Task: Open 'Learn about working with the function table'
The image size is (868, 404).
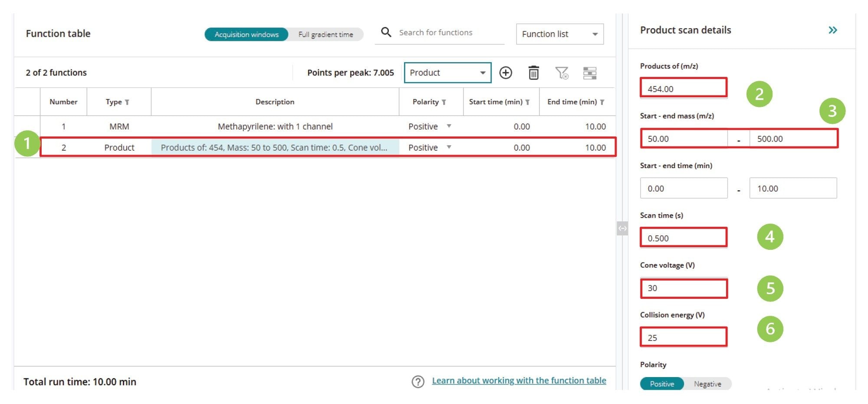Action: coord(519,380)
